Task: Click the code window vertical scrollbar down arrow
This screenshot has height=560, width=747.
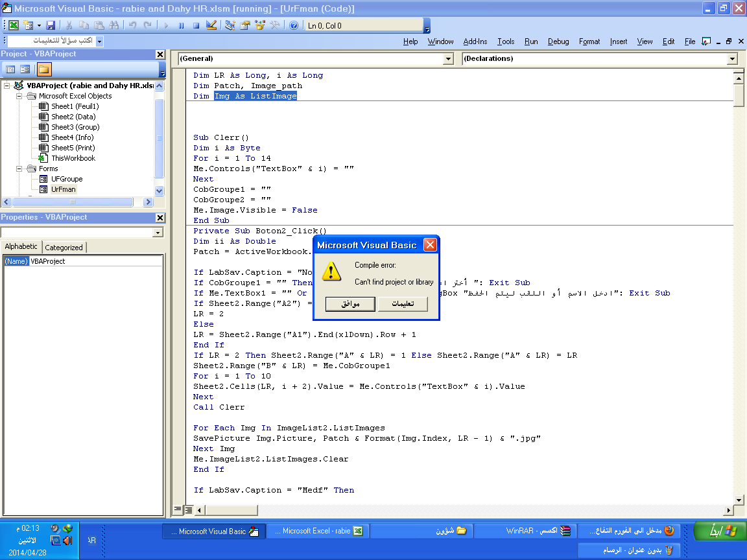Action: click(x=739, y=500)
